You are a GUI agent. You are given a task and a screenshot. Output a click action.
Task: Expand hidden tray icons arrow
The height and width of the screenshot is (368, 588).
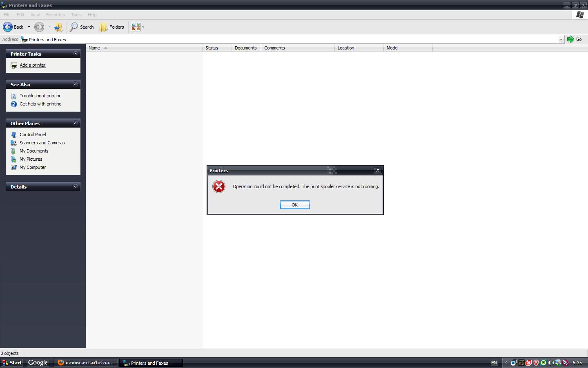pyautogui.click(x=506, y=363)
